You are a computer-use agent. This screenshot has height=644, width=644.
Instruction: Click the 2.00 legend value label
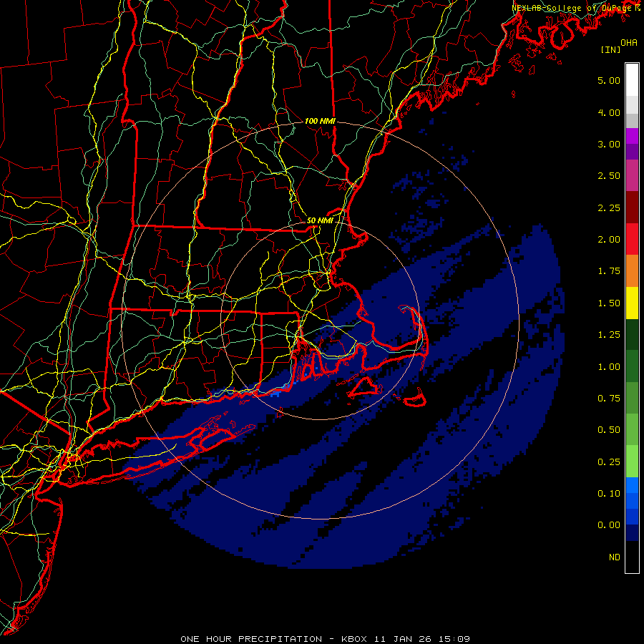click(x=609, y=240)
